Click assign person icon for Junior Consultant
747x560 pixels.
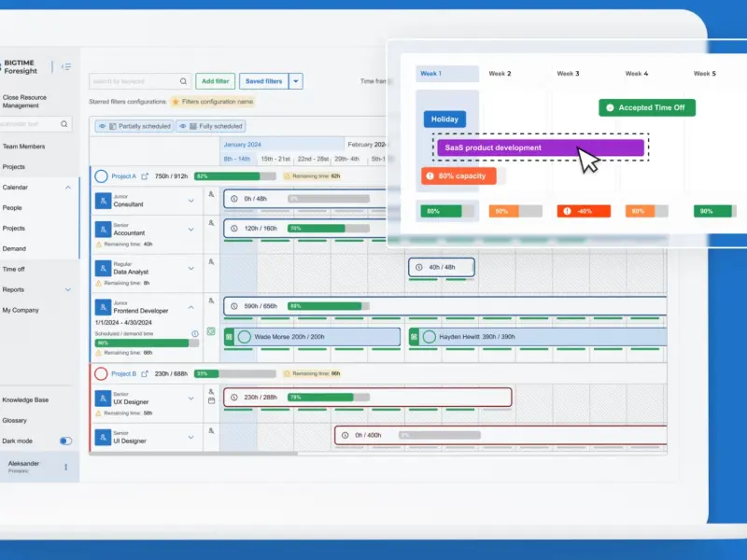tap(211, 194)
